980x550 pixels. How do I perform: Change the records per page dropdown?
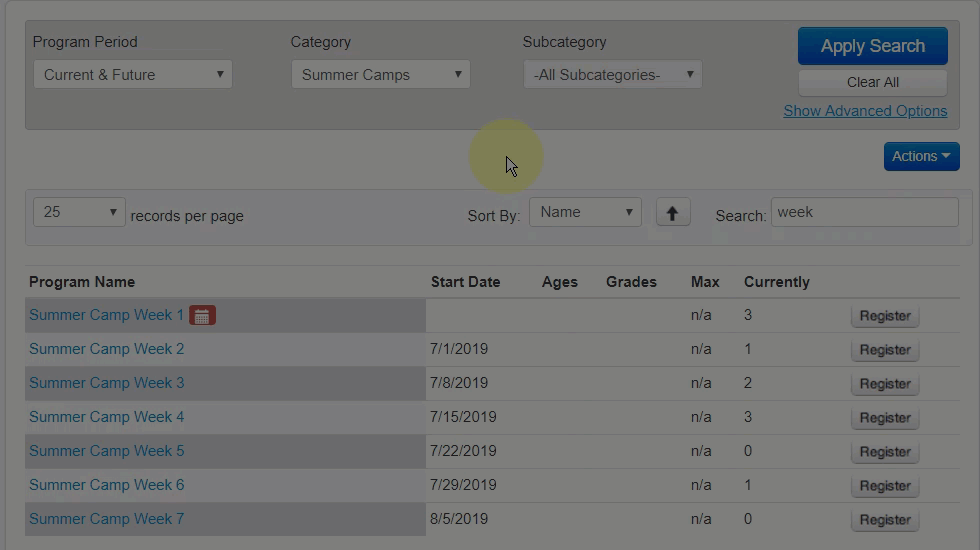click(79, 213)
